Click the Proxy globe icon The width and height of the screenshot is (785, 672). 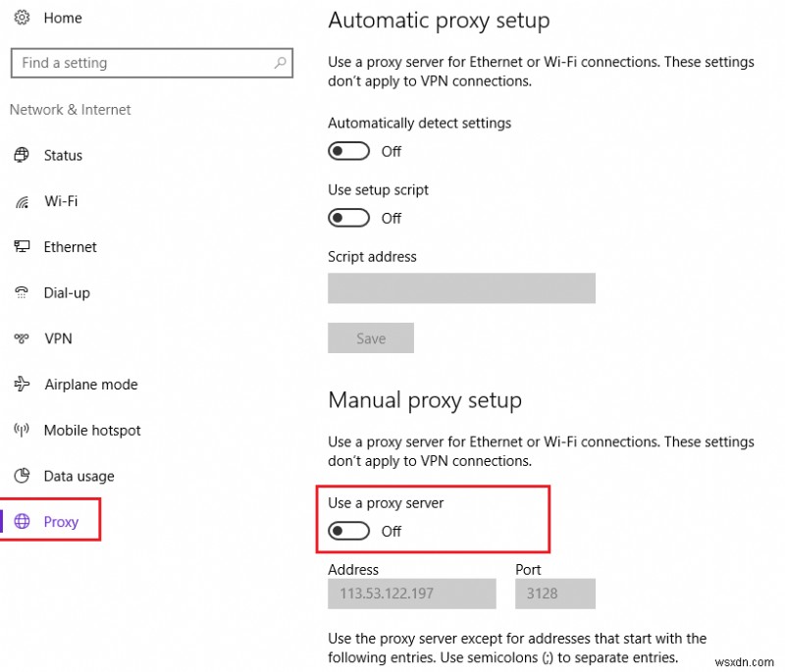[24, 522]
